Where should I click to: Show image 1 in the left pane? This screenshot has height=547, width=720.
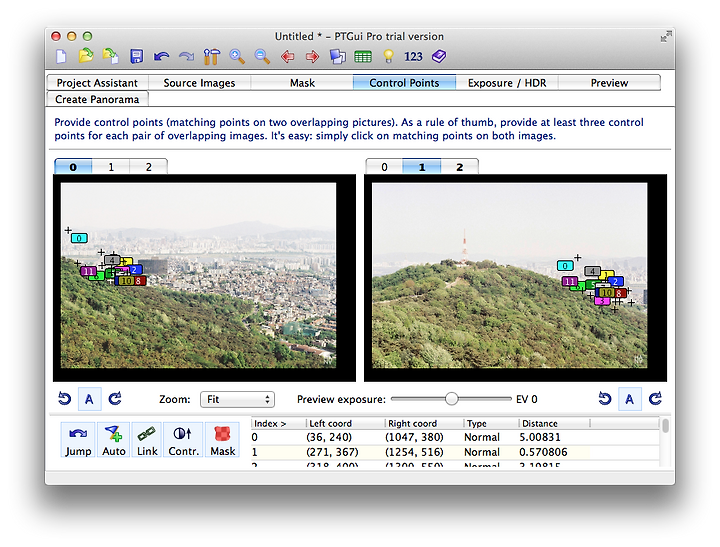click(x=111, y=167)
